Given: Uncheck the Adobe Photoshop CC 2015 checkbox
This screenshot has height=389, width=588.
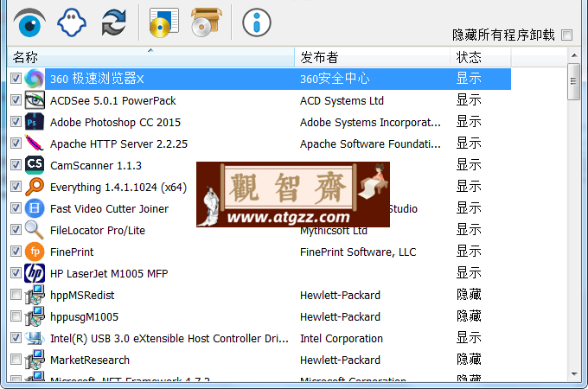Looking at the screenshot, I should click(16, 122).
